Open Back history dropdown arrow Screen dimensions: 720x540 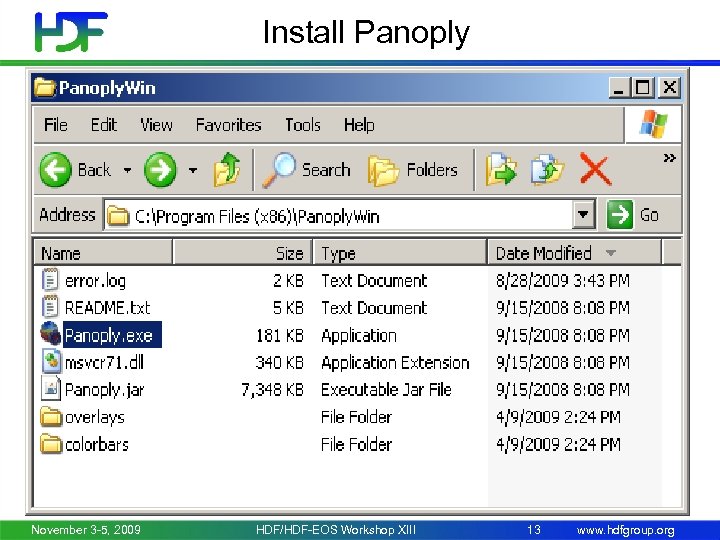(127, 170)
